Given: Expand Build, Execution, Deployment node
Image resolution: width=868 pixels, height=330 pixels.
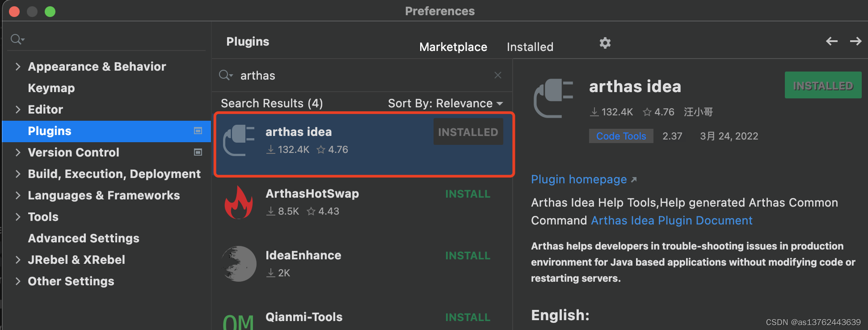Looking at the screenshot, I should tap(18, 174).
